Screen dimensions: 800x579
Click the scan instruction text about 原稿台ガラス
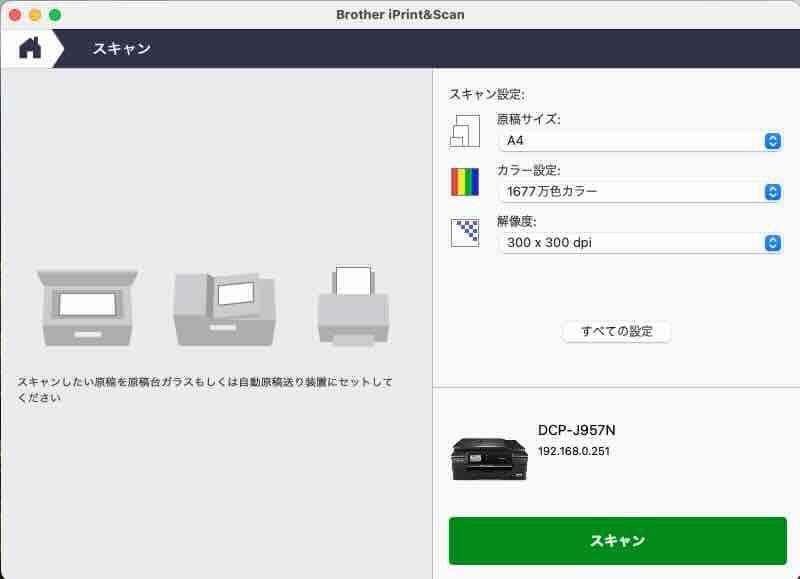tap(205, 389)
